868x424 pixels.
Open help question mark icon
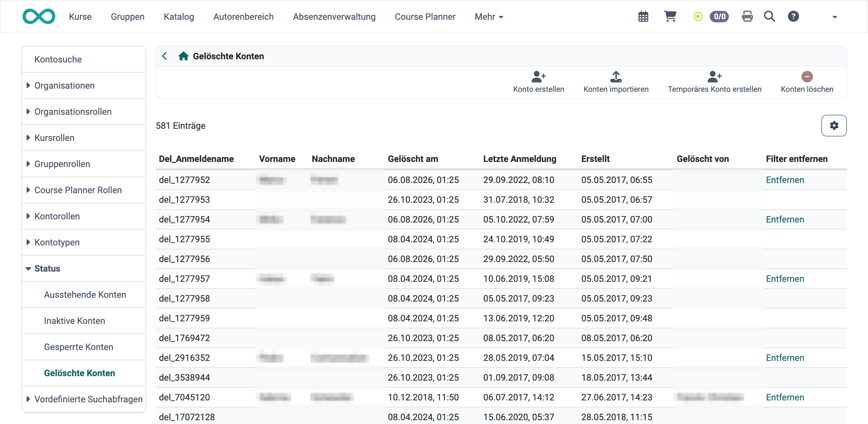coord(793,17)
